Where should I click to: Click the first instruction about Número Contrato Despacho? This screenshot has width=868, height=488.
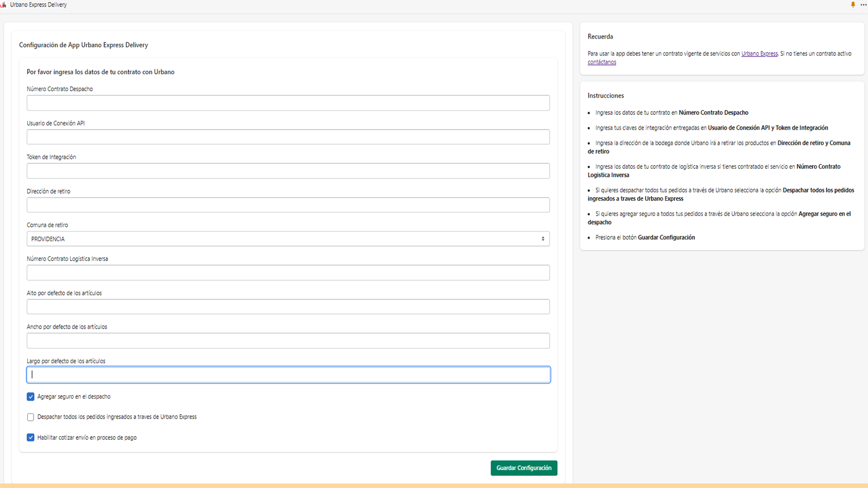click(x=672, y=113)
